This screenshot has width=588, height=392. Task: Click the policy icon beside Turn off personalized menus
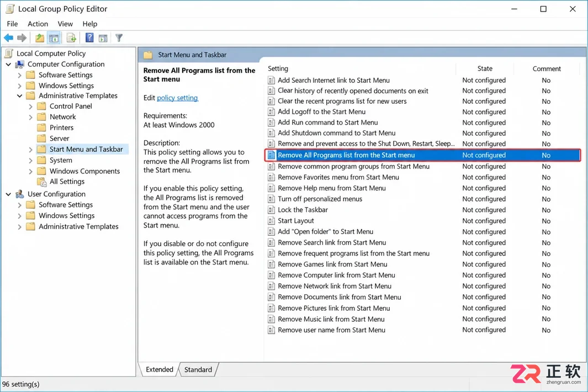[x=271, y=199]
